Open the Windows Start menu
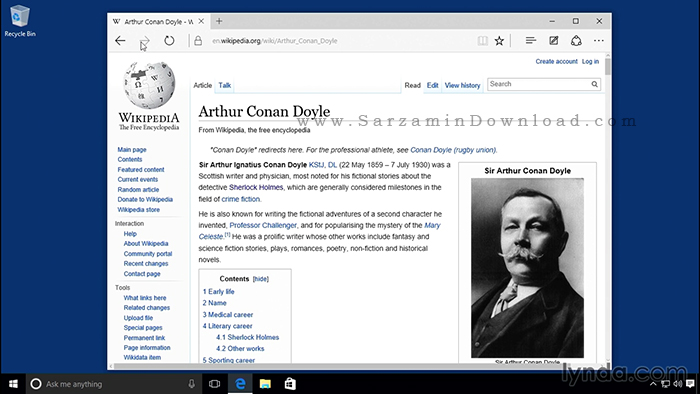Image resolution: width=700 pixels, height=394 pixels. pyautogui.click(x=13, y=384)
